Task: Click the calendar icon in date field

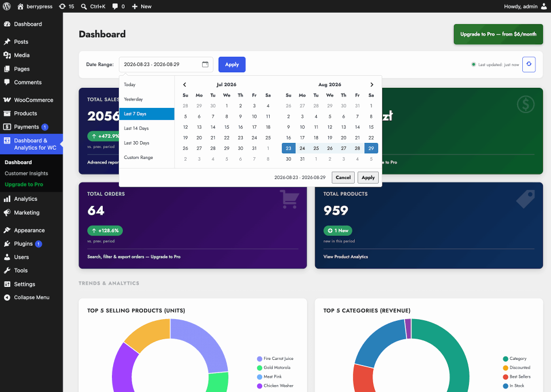Action: pos(205,64)
